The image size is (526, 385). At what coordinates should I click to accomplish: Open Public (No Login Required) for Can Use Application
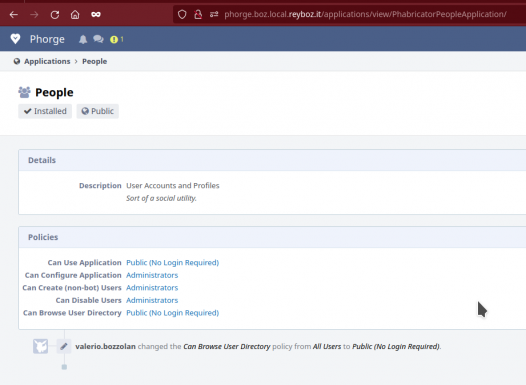click(x=172, y=262)
